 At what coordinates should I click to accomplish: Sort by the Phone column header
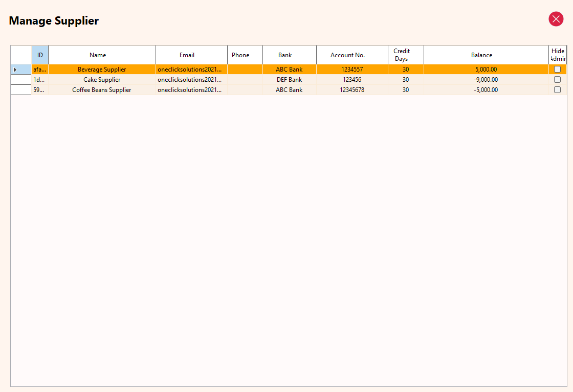[x=245, y=55]
